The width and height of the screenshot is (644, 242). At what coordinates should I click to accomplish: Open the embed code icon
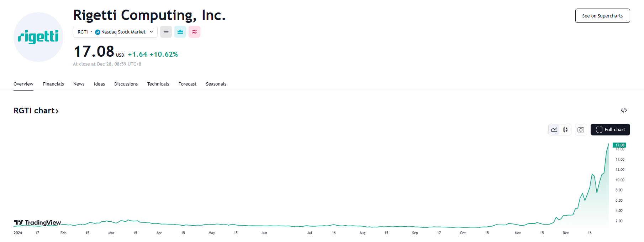pos(624,110)
